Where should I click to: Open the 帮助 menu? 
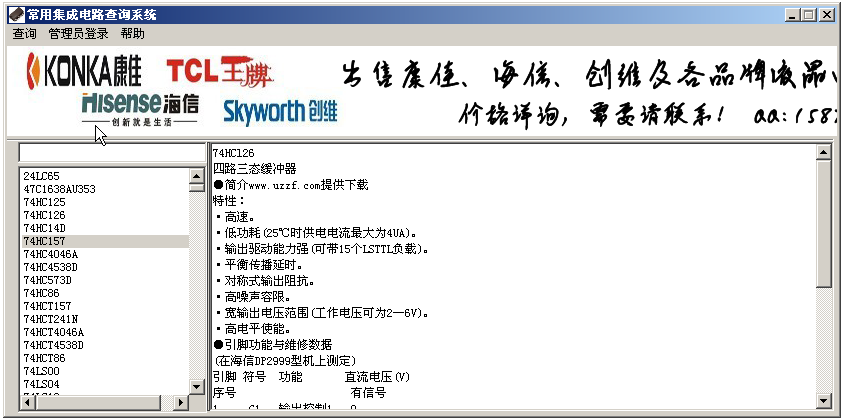point(132,33)
